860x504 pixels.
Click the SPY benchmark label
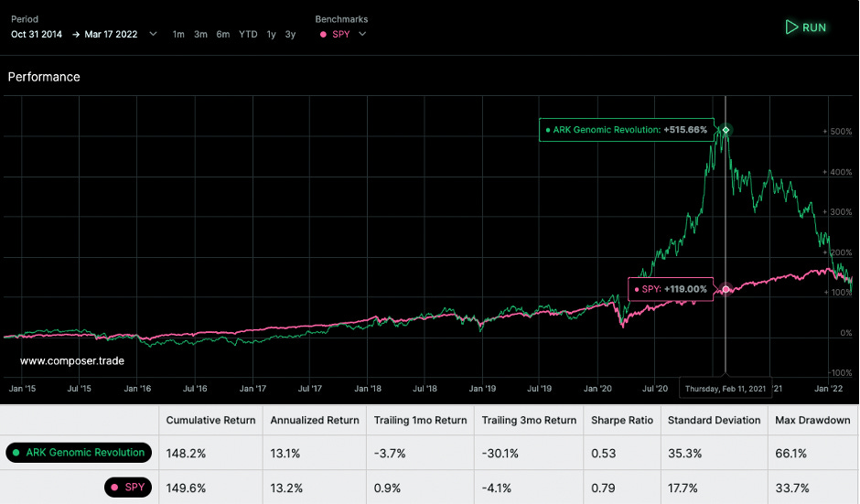tap(341, 34)
